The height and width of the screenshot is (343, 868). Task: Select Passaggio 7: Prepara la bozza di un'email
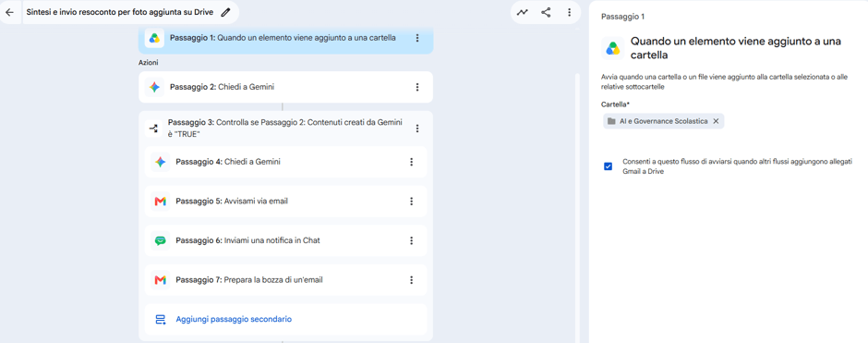285,280
